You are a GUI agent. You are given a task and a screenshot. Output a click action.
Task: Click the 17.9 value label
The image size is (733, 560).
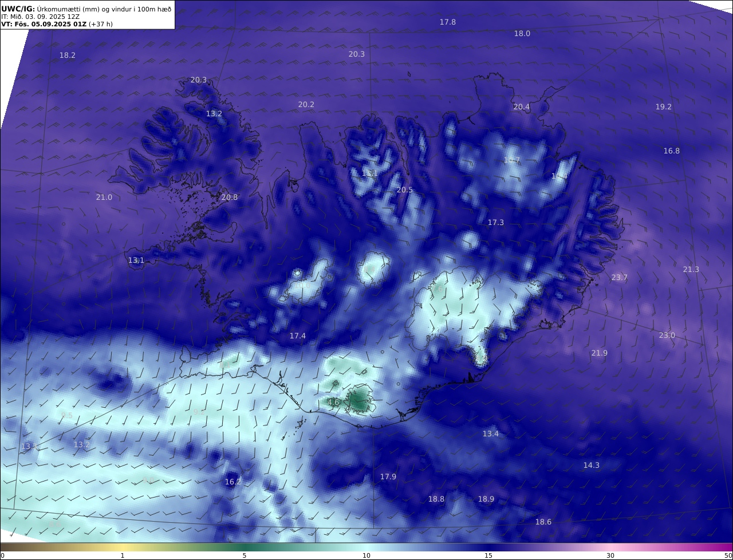(388, 476)
